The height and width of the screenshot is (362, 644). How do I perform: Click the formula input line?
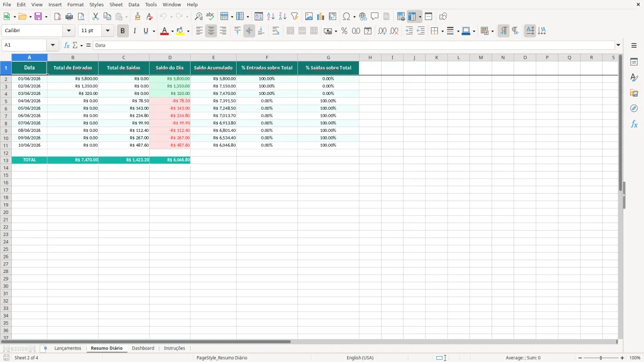(354, 46)
